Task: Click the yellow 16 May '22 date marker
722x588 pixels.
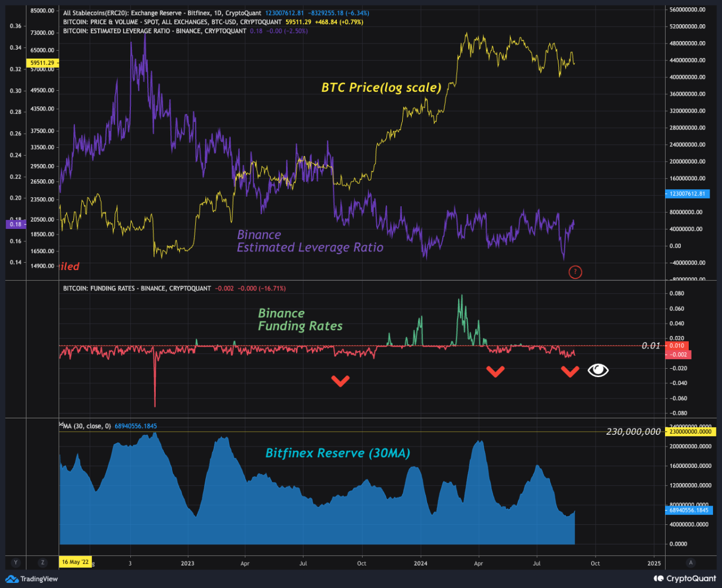Action: tap(75, 562)
